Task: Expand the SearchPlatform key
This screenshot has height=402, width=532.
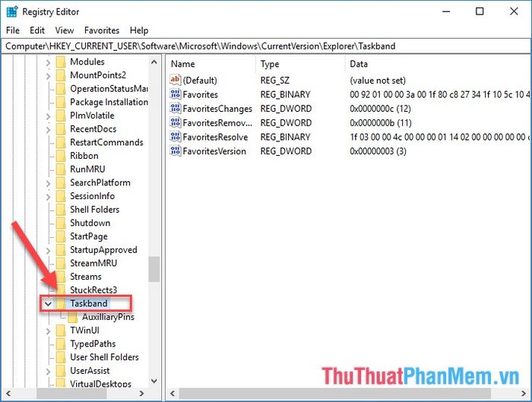Action: tap(48, 183)
